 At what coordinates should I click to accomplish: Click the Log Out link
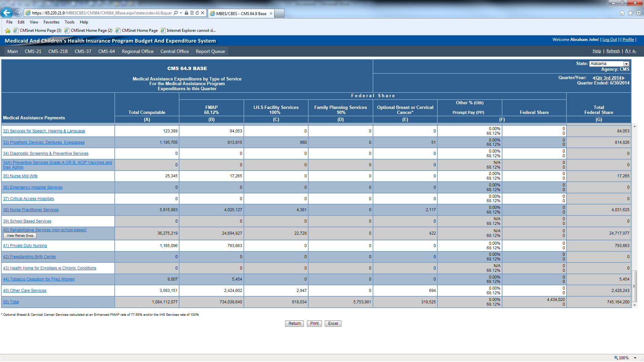[609, 40]
